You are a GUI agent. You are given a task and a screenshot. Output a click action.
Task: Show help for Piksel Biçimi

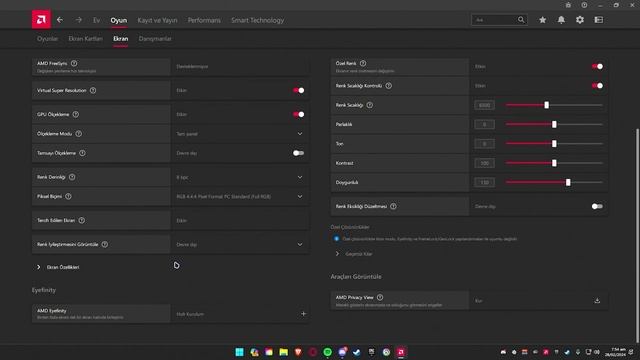point(68,196)
